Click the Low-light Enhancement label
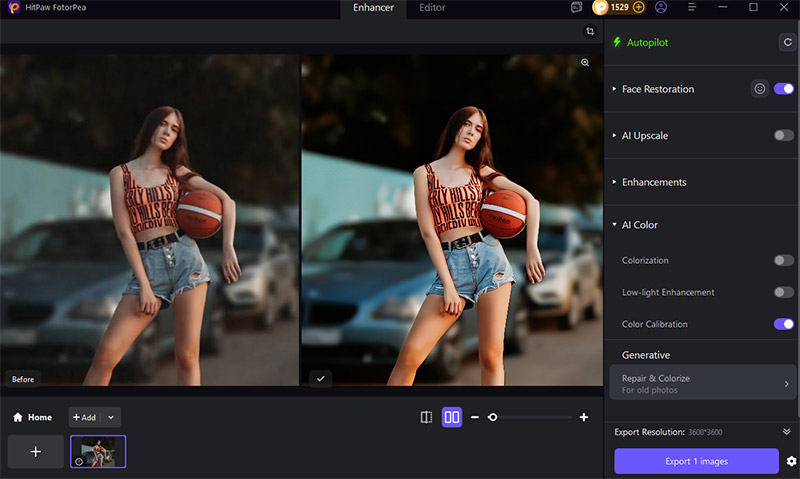800x479 pixels. click(668, 292)
